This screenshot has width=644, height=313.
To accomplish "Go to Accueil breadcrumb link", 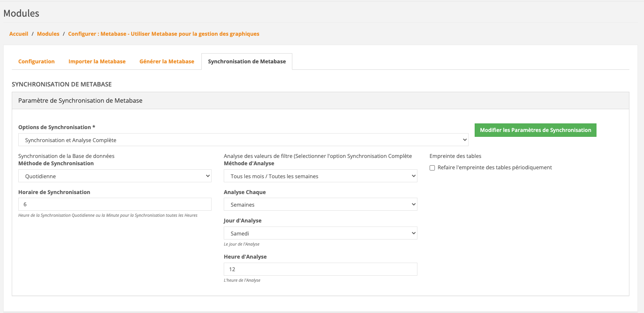I will tap(19, 34).
